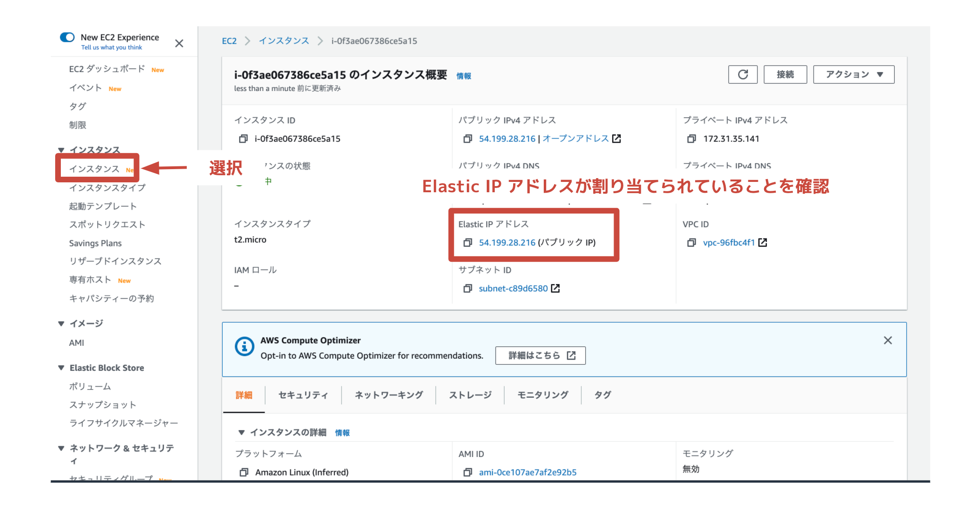Select Savings Plans in the sidebar
Image resolution: width=980 pixels, height=507 pixels.
coord(95,243)
